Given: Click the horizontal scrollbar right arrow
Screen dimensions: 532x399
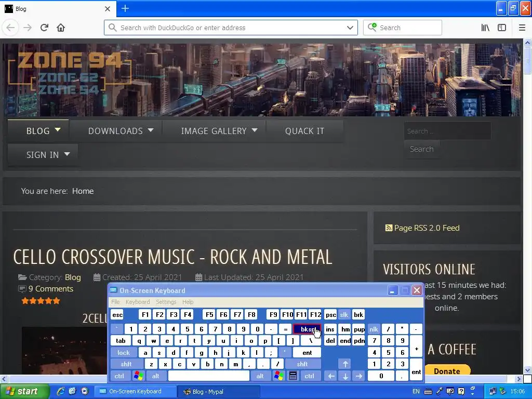Looking at the screenshot, I should [519, 378].
